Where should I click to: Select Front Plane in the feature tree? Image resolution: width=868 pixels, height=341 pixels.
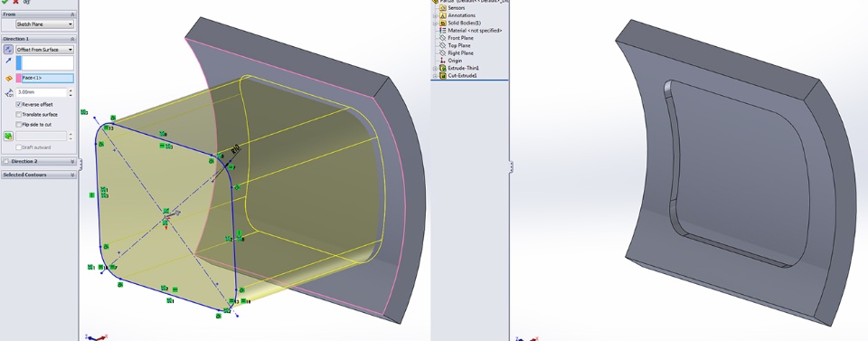[x=460, y=38]
